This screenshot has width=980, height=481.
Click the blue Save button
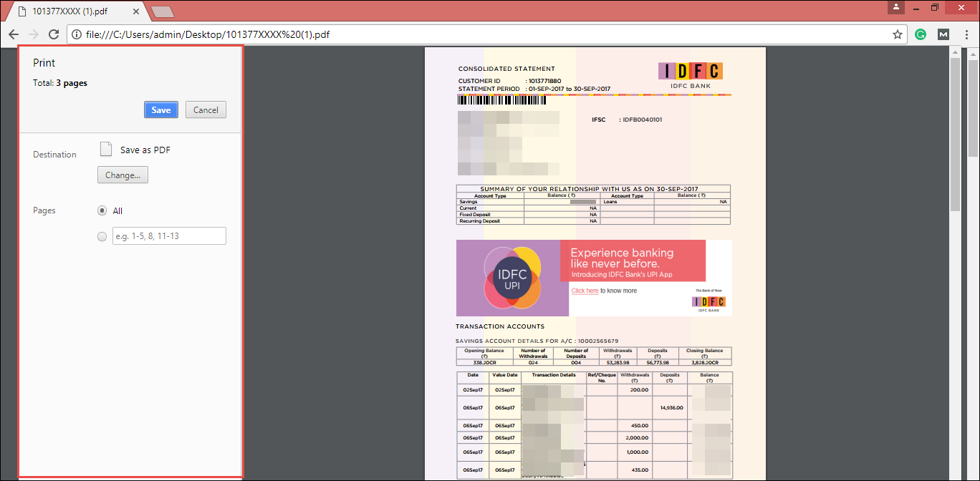pos(161,110)
